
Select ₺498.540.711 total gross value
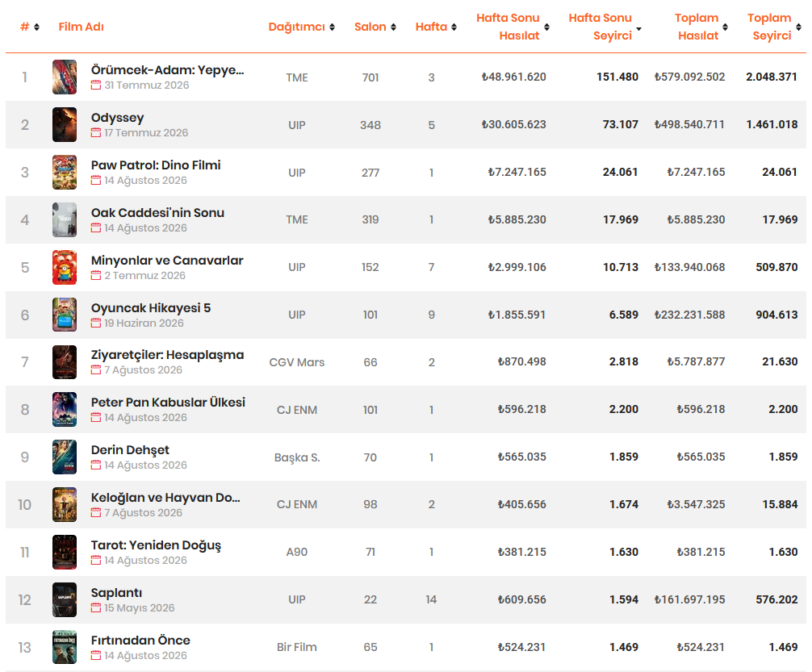pyautogui.click(x=689, y=125)
